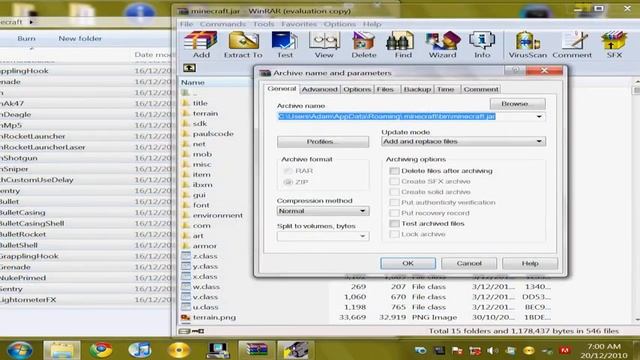The width and height of the screenshot is (640, 360).
Task: Click the taskbar clock showing 7:00 AM
Action: (604, 351)
